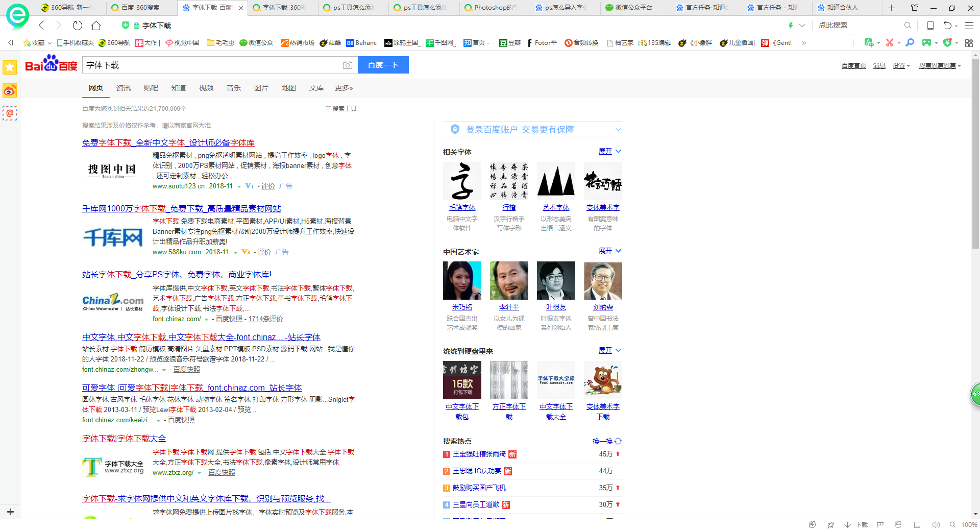
Task: Switch to the 知道合伙人 tab
Action: (845, 8)
